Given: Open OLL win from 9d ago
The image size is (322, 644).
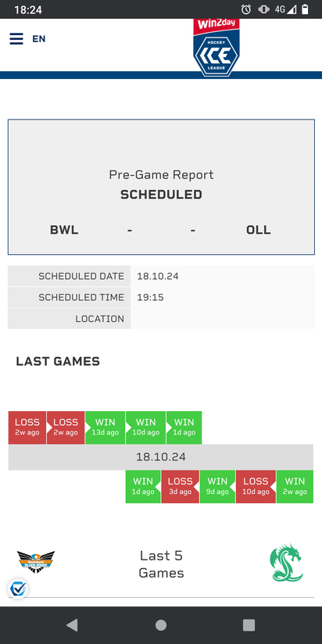Looking at the screenshot, I should (217, 487).
